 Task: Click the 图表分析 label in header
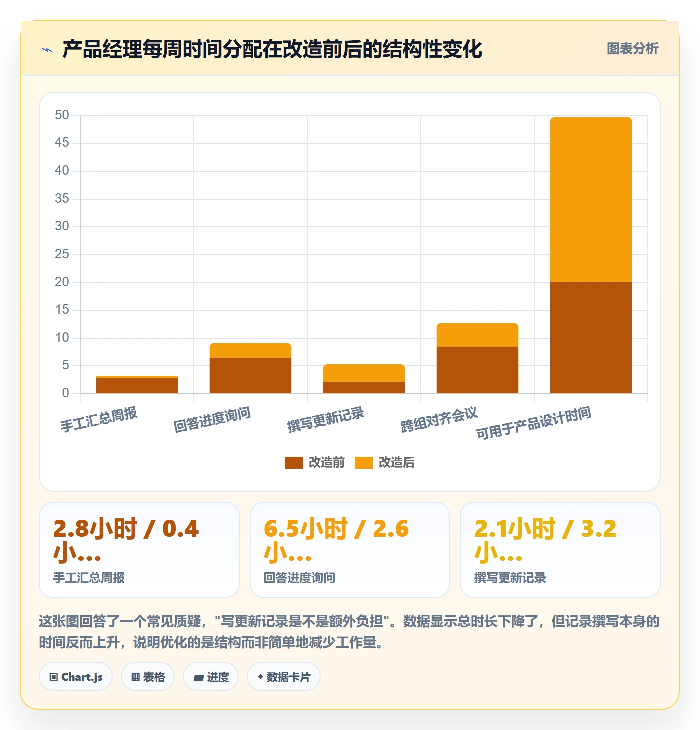(x=632, y=49)
